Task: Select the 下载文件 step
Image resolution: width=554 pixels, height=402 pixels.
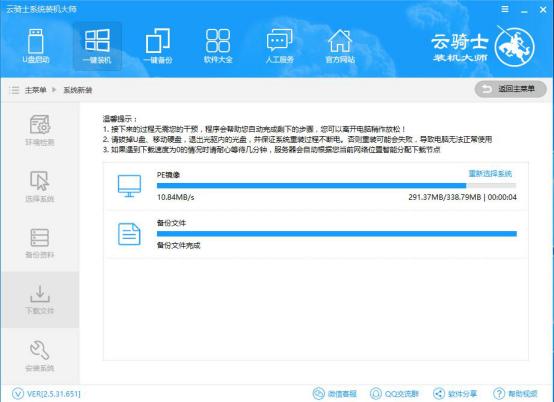Action: [40, 300]
